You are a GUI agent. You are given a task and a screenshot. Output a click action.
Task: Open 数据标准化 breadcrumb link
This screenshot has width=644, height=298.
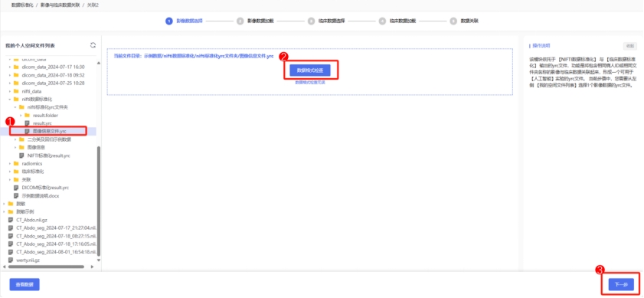pos(21,5)
